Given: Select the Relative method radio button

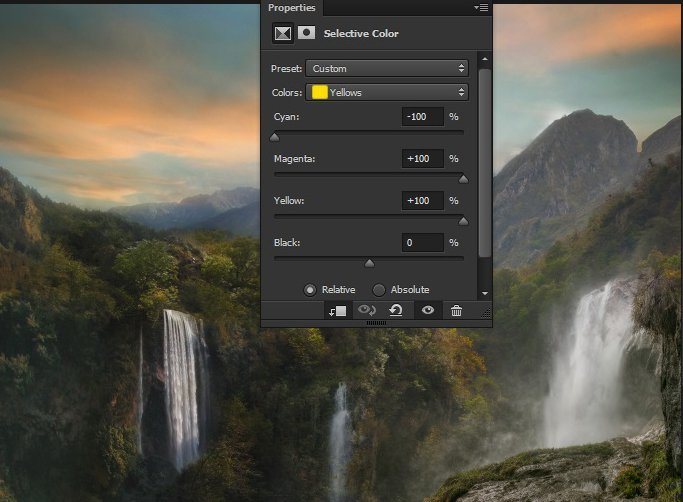Looking at the screenshot, I should pos(309,289).
